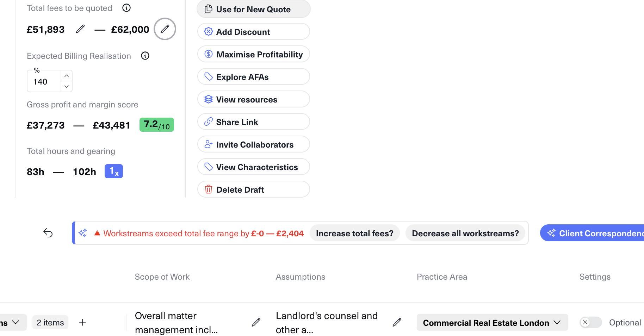Click the Delete Draft button
The height and width of the screenshot is (336, 644).
click(253, 189)
